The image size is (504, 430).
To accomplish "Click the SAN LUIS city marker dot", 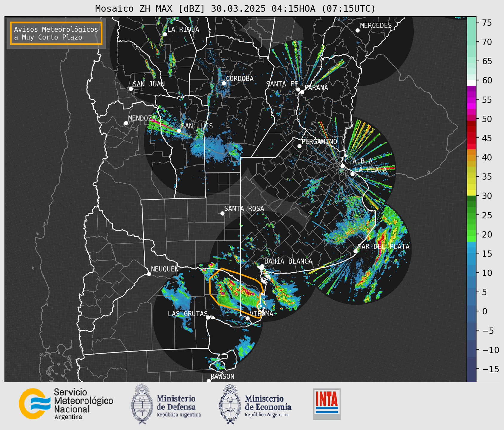I will tap(179, 131).
